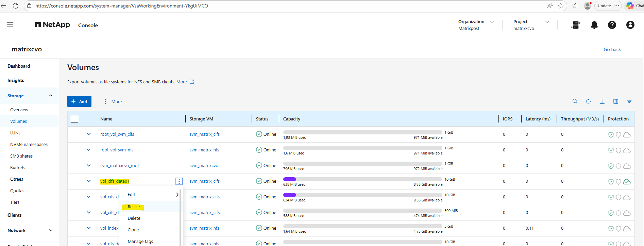Viewport: 644px width, 246px height.
Task: Choose Clone in the context menu
Action: 133,230
